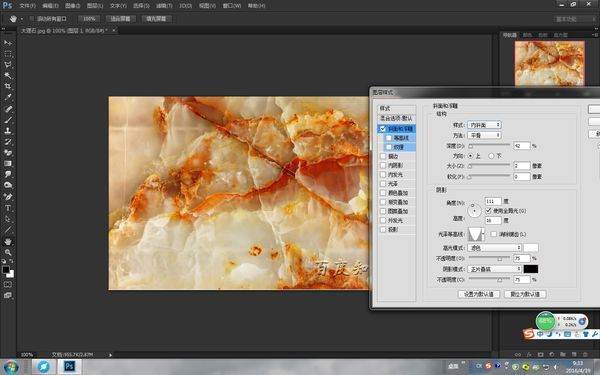The height and width of the screenshot is (375, 600).
Task: Open the Filter (滤镜) menu
Action: pos(164,6)
